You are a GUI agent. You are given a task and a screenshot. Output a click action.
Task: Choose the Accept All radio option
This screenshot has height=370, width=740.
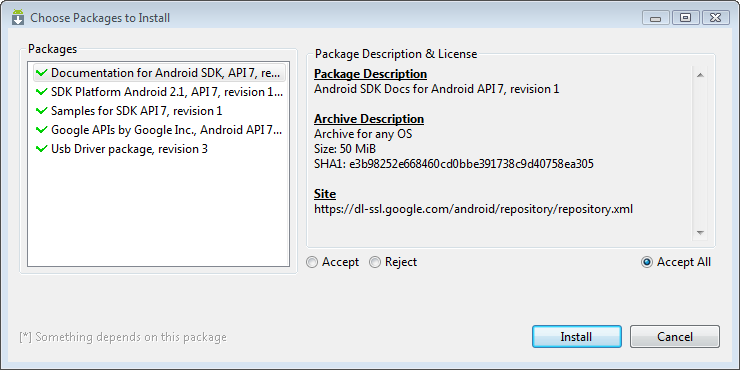tap(647, 262)
